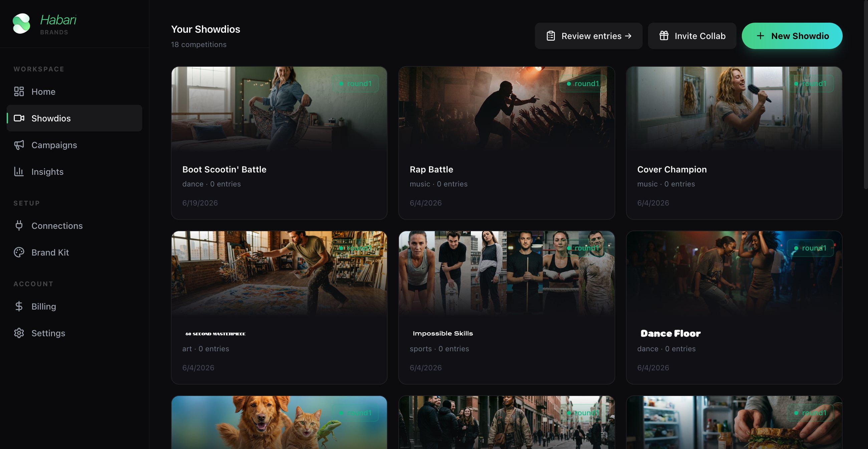The width and height of the screenshot is (868, 449).
Task: Click the clipboard icon in Review entries
Action: (x=551, y=36)
